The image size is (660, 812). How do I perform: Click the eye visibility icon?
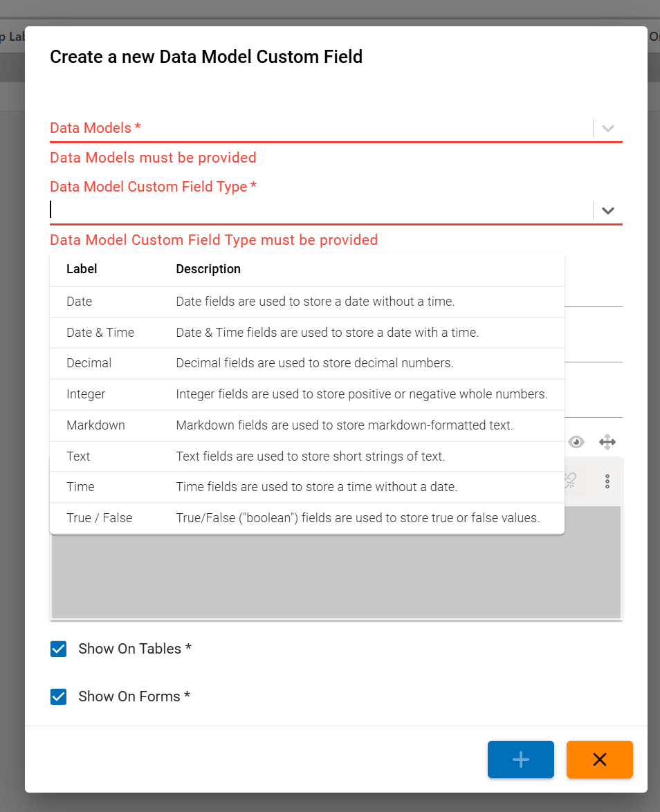(x=576, y=441)
